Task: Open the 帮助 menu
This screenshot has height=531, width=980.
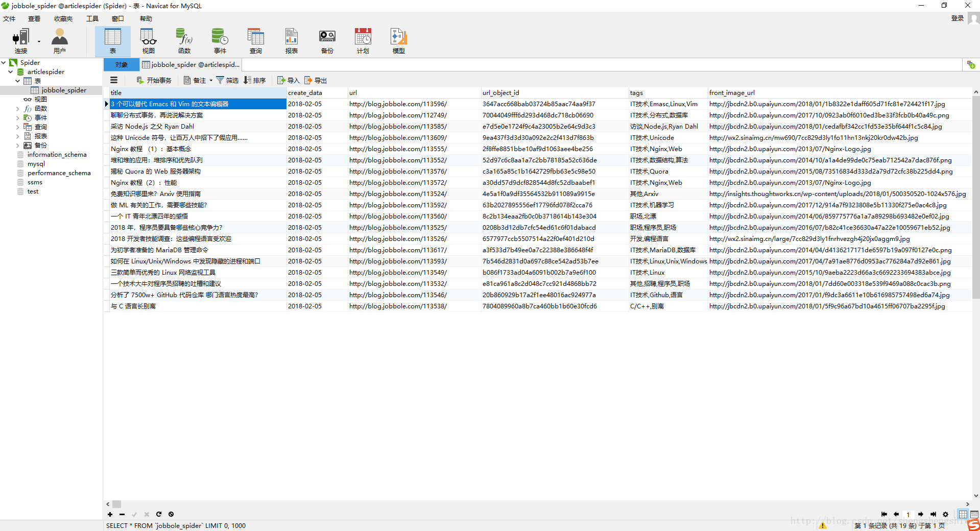Action: click(x=146, y=18)
